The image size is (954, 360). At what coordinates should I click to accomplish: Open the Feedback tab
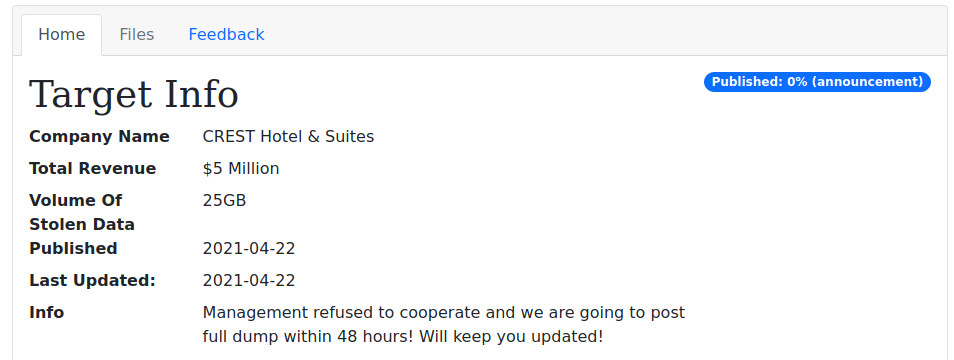[226, 35]
